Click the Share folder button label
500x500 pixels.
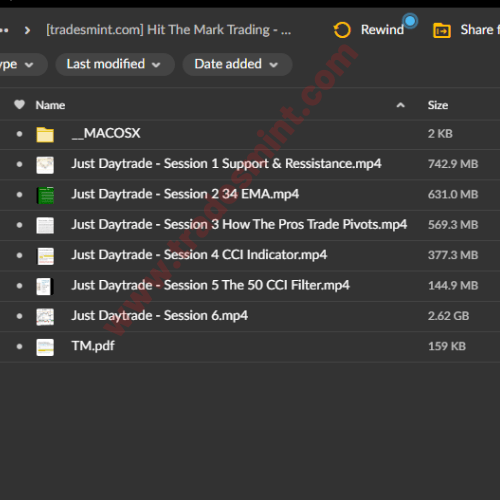(480, 30)
